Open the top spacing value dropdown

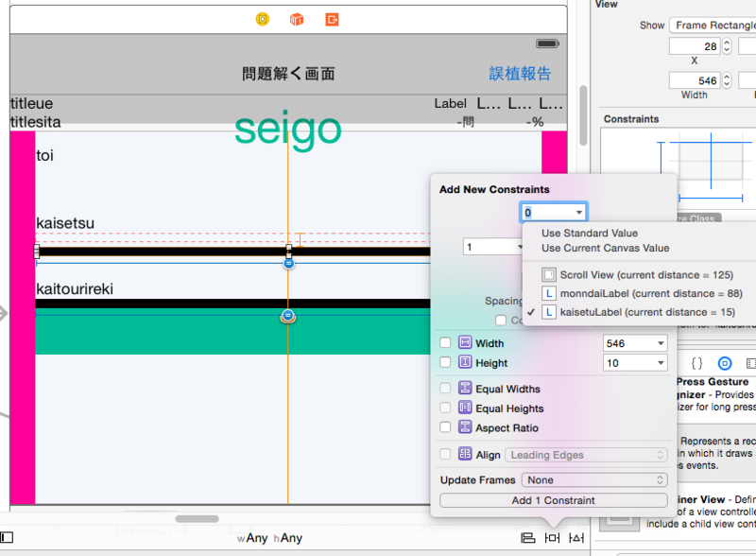coord(578,213)
